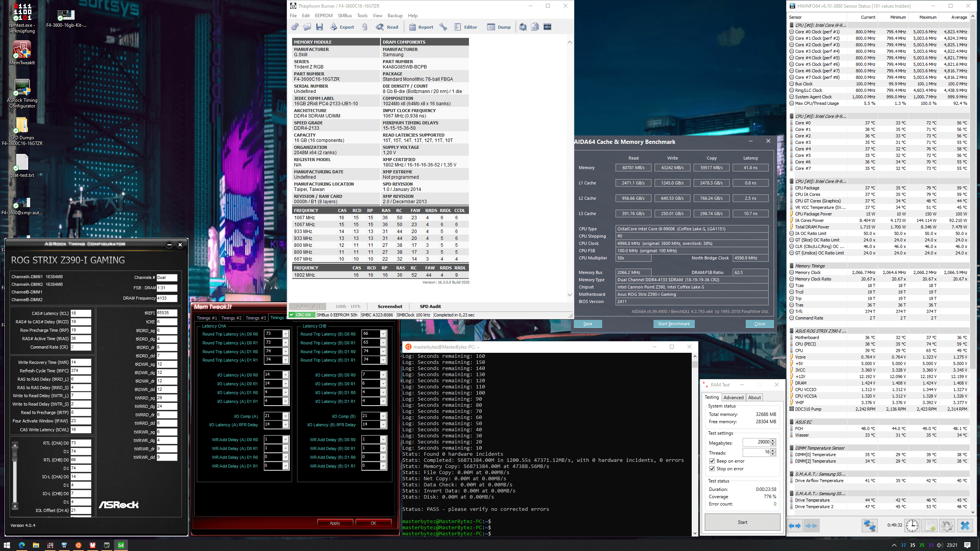Open Round Trip Latency (A) D0 R0 dropdown
Viewport: 980px width, 551px height.
285,334
